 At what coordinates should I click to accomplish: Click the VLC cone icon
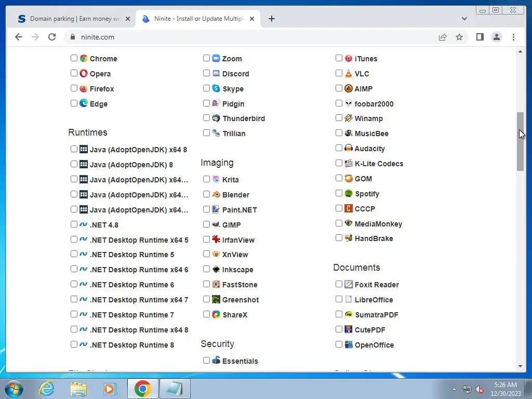pyautogui.click(x=349, y=73)
